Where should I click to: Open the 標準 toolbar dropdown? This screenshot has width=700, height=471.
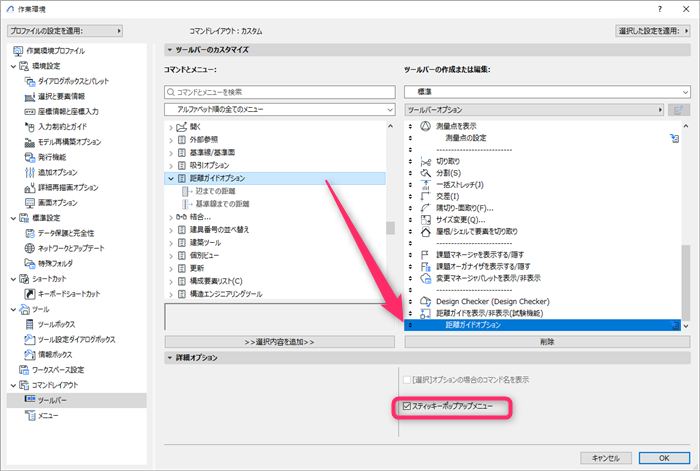pos(547,92)
